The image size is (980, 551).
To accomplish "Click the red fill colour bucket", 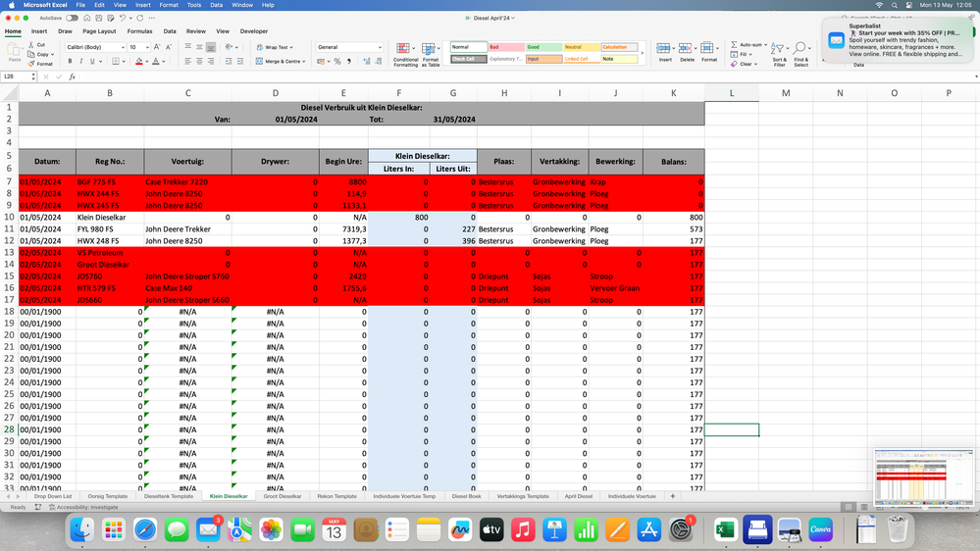I will pyautogui.click(x=138, y=61).
